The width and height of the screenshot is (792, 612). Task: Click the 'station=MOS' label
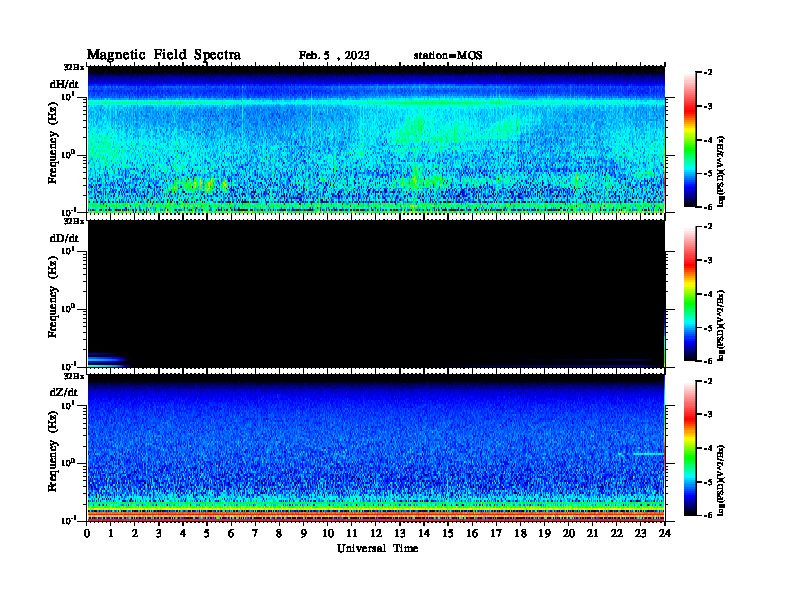coord(448,56)
